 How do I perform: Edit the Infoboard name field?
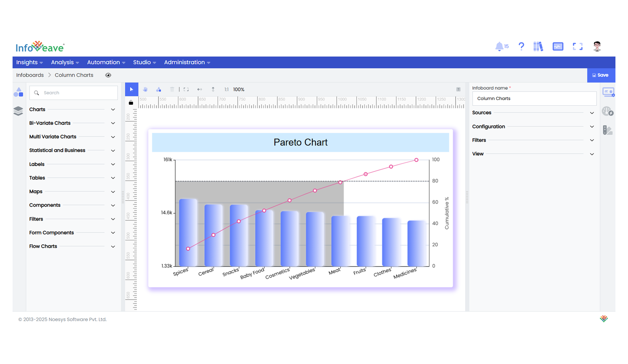click(534, 99)
